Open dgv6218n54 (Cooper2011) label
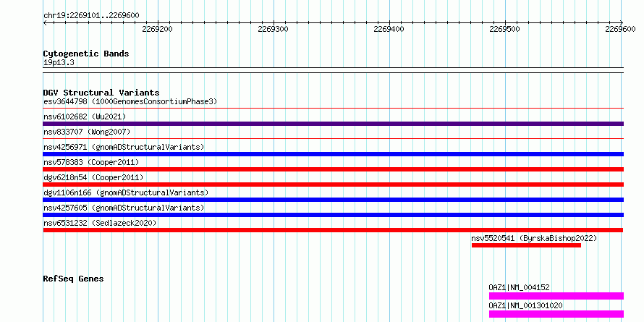 (93, 177)
